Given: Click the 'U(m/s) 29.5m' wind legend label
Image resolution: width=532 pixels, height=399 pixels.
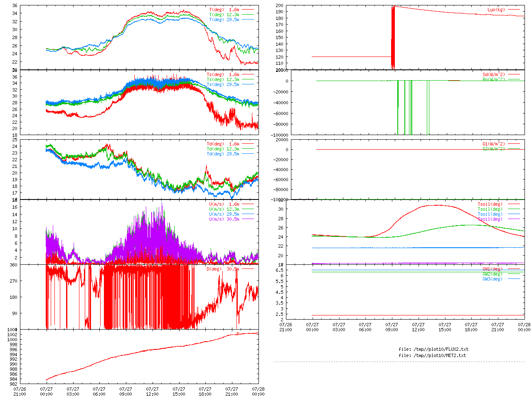Looking at the screenshot, I should (x=224, y=214).
